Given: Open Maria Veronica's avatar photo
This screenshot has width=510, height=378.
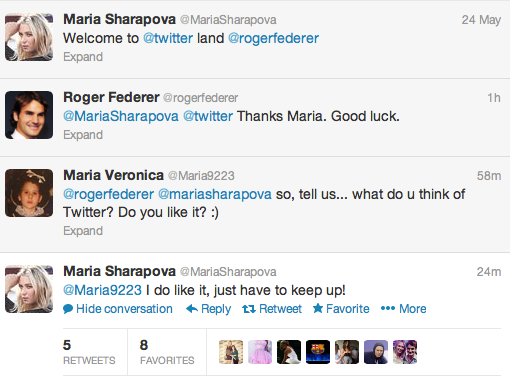Looking at the screenshot, I should click(x=29, y=193).
